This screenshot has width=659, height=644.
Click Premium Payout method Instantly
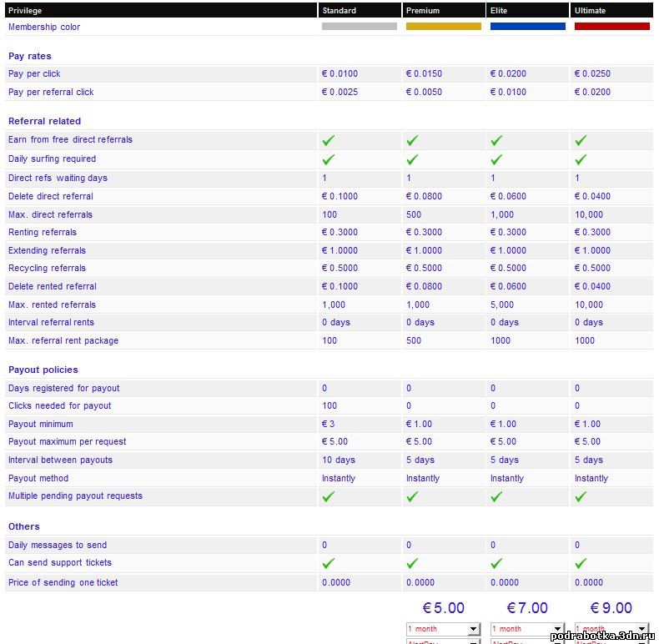[x=423, y=478]
